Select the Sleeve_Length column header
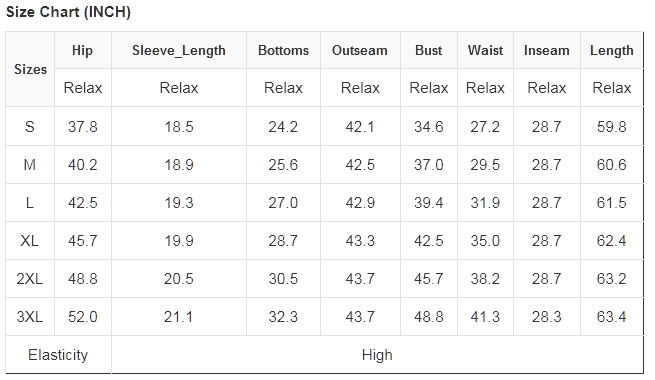This screenshot has width=655, height=380. coord(179,50)
